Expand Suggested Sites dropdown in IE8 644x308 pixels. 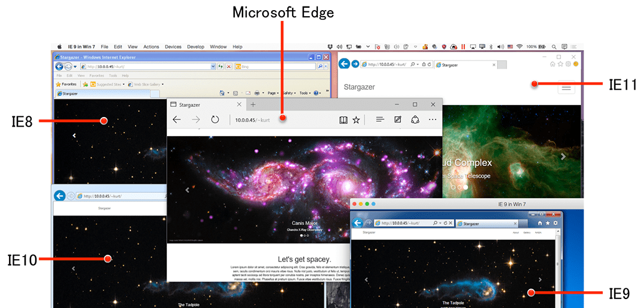click(x=123, y=85)
